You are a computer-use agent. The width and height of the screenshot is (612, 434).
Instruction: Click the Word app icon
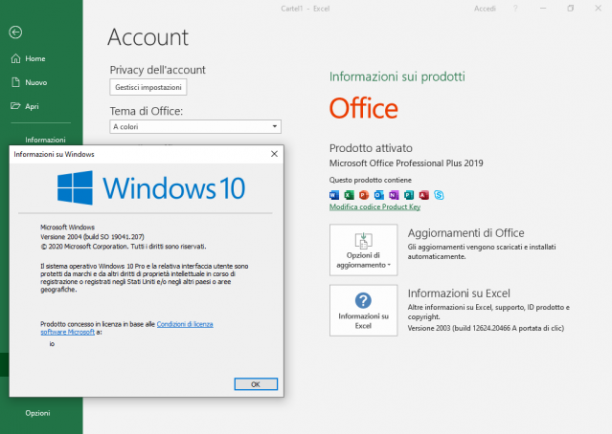click(334, 195)
